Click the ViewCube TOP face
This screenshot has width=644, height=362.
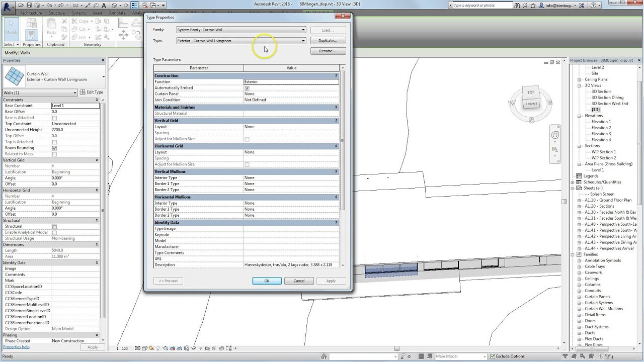point(531,93)
